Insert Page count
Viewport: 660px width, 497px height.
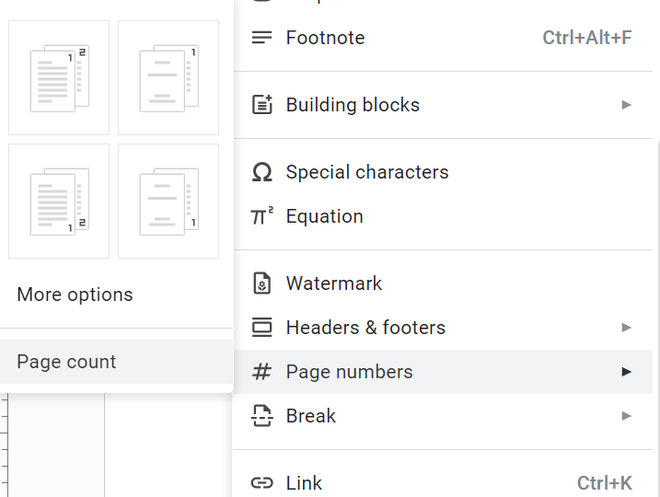(67, 362)
